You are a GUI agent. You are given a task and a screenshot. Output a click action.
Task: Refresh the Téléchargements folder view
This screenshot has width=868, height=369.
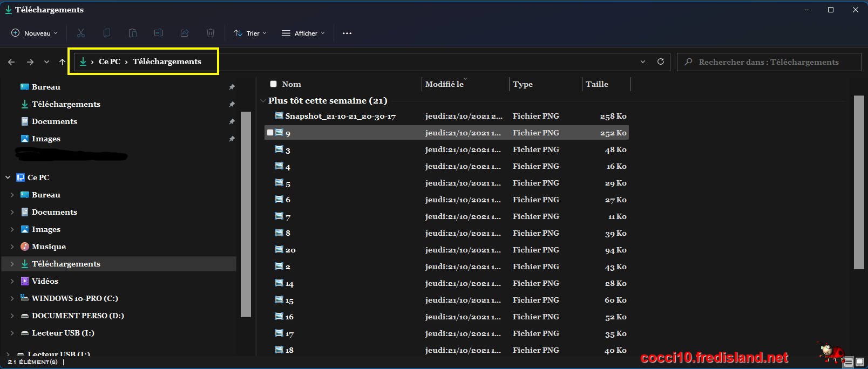pyautogui.click(x=660, y=62)
